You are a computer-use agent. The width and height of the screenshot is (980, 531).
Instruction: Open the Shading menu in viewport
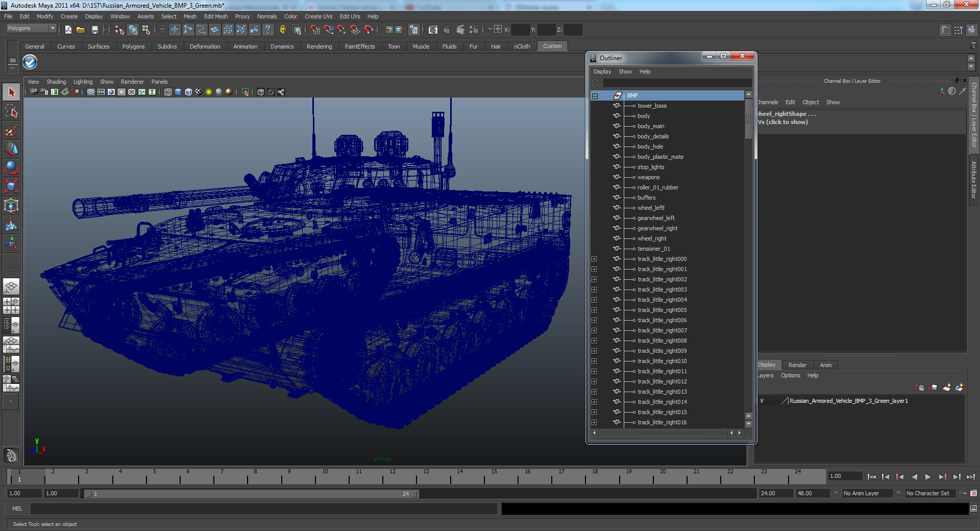tap(56, 82)
